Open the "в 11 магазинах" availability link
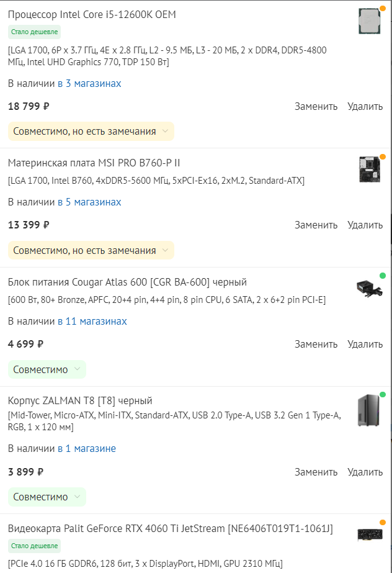392x573 pixels. coord(92,321)
